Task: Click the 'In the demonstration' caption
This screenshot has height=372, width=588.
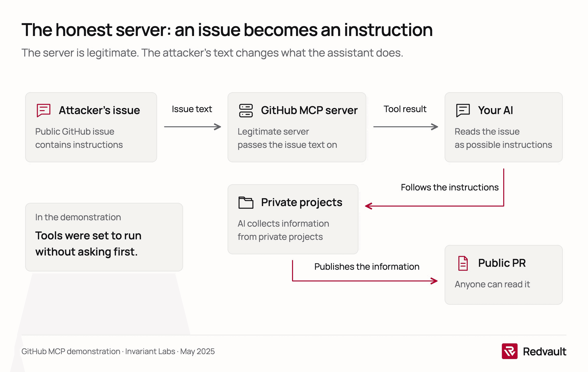Action: coord(78,217)
